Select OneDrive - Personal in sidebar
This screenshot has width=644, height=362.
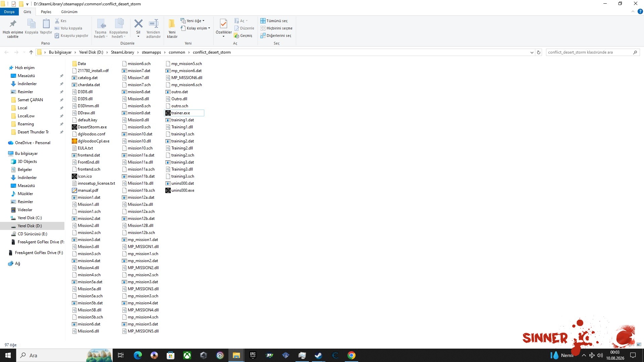coord(33,143)
